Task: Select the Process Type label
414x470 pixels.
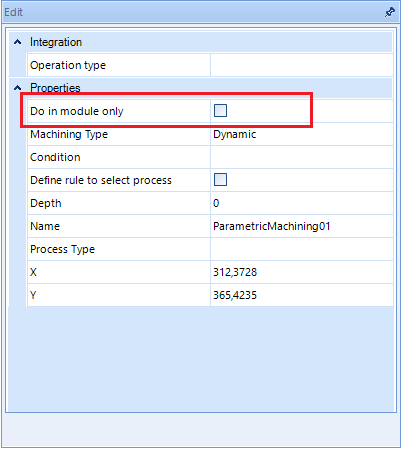Action: click(63, 249)
